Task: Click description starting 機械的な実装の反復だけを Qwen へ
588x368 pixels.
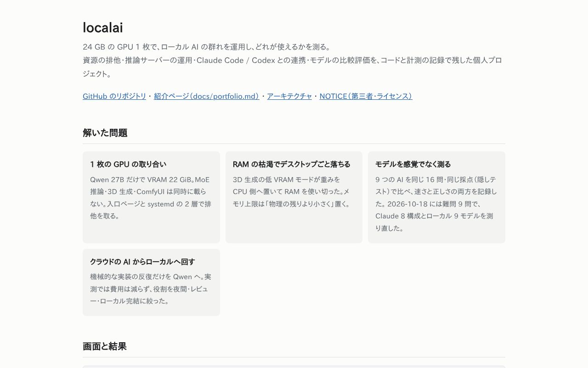Action: coord(151,289)
